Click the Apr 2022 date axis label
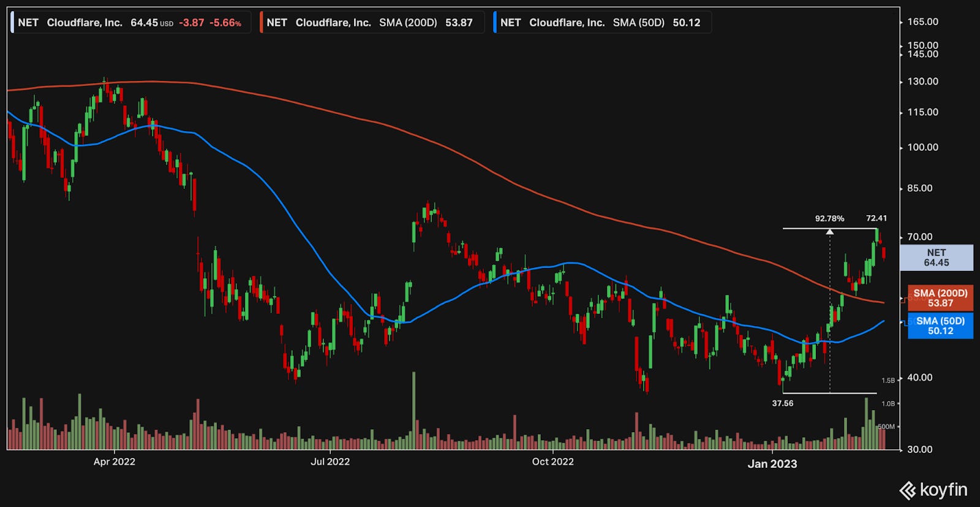 click(115, 462)
